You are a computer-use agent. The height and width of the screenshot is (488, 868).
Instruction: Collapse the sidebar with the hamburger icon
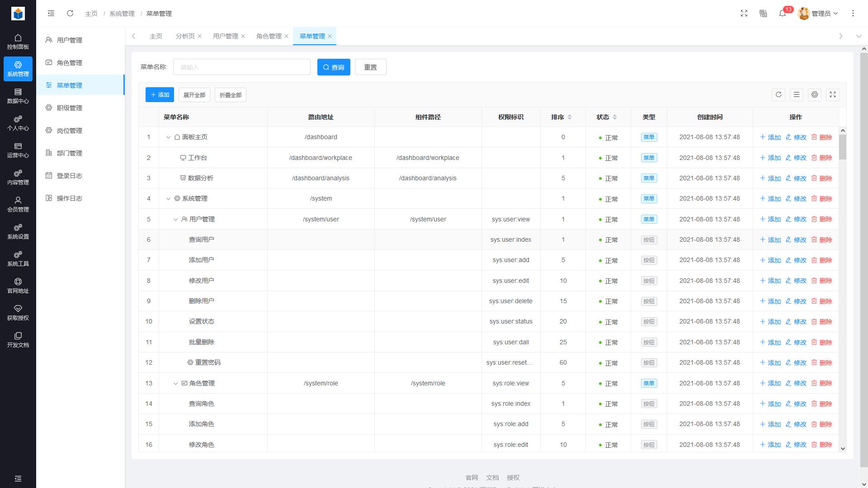[x=51, y=14]
